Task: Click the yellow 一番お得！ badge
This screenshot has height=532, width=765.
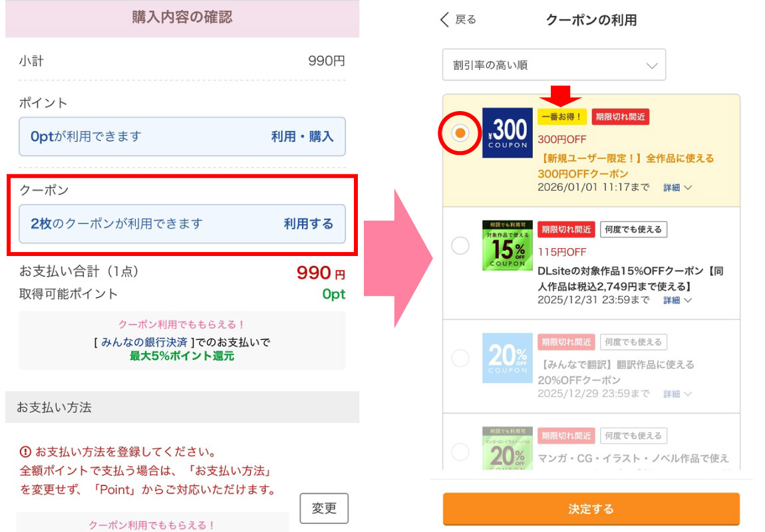Action: [x=561, y=117]
